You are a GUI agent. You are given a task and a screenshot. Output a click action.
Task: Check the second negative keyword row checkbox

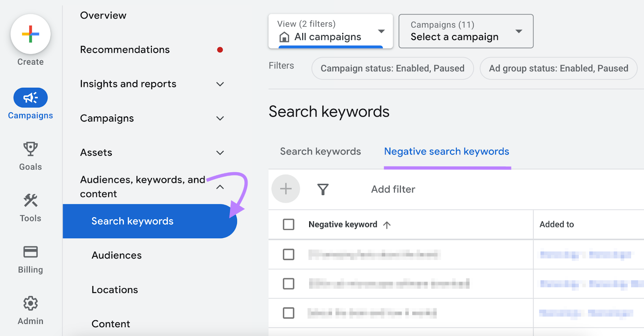click(289, 284)
